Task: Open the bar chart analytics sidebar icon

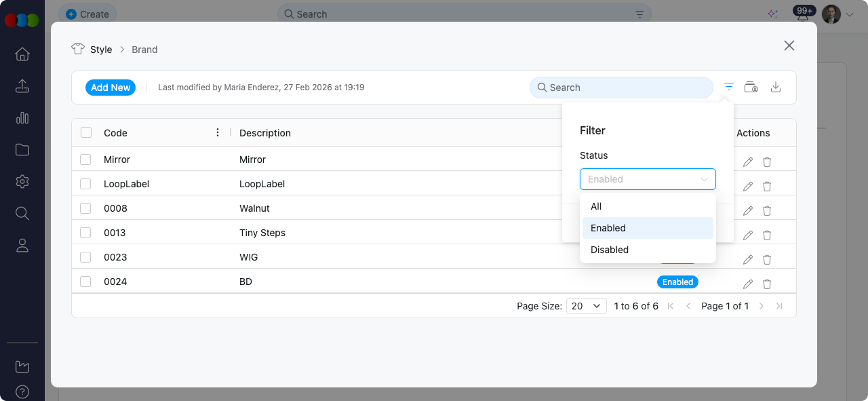Action: (22, 118)
